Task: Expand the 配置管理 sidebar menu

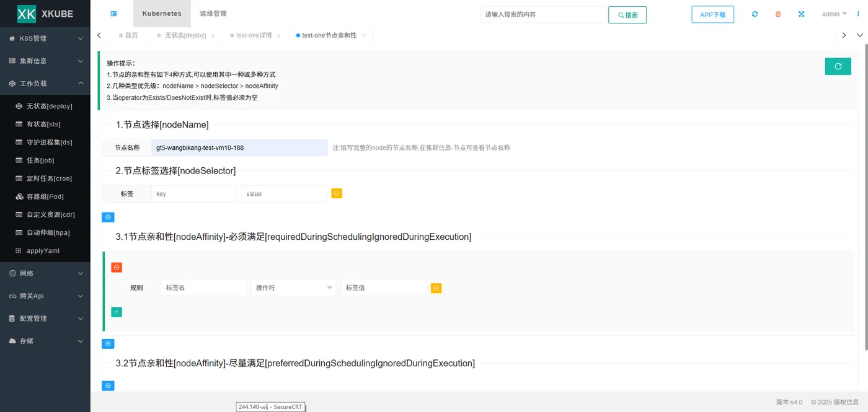Action: 45,318
